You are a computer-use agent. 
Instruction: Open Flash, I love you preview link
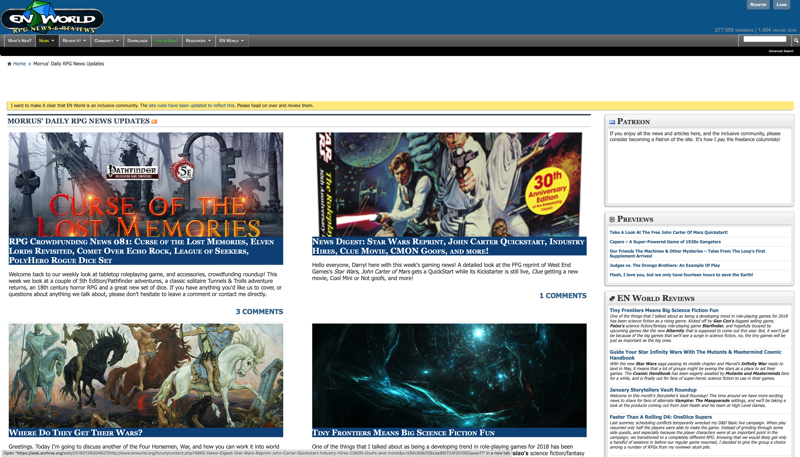click(x=681, y=275)
